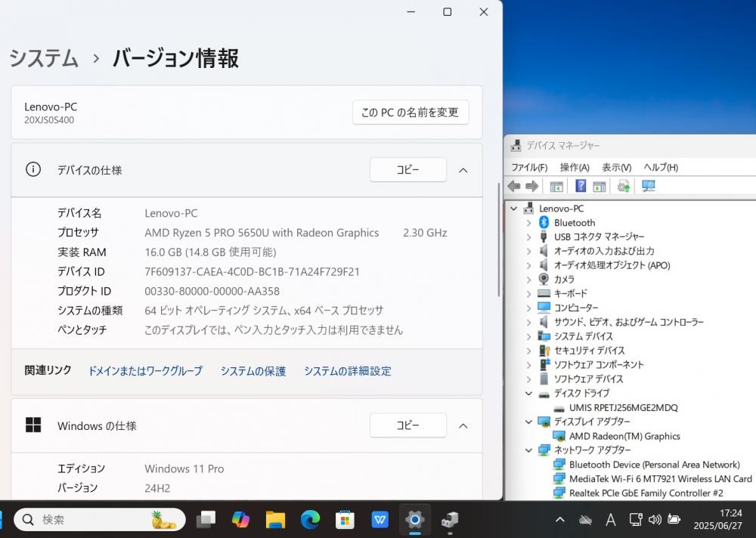Open the ファイル(F) menu in Device Manager

click(529, 167)
